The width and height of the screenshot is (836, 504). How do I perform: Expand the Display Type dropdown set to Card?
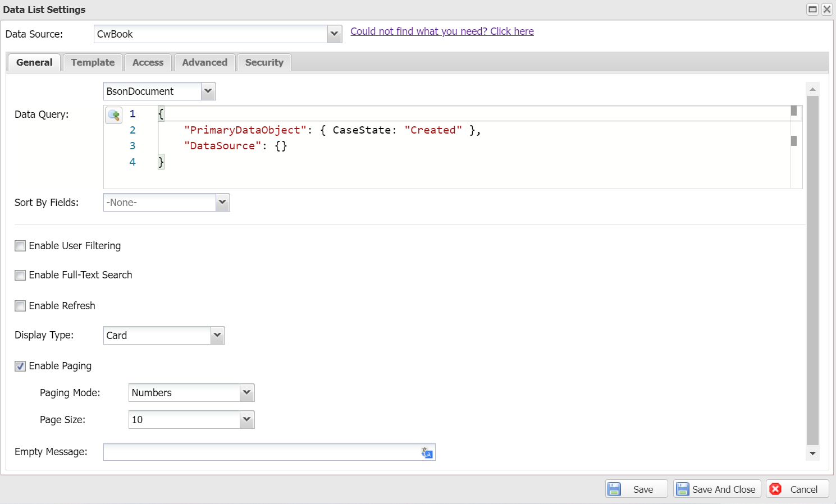pyautogui.click(x=218, y=335)
